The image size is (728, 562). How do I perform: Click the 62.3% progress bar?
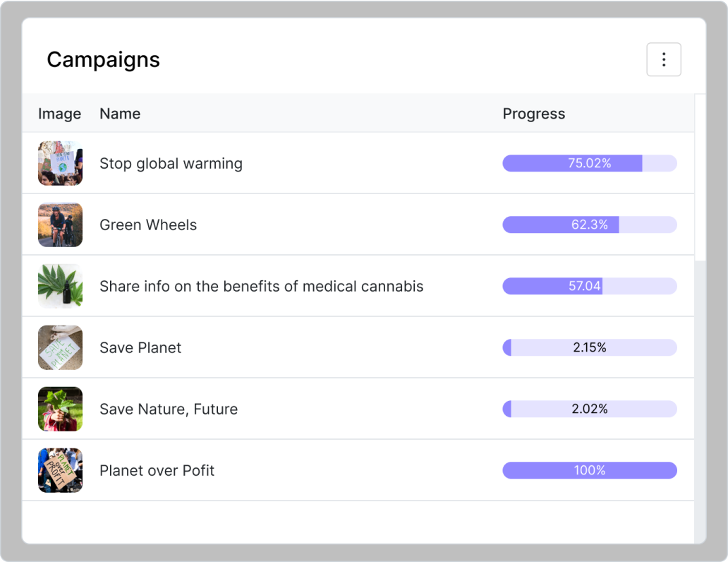(x=589, y=225)
